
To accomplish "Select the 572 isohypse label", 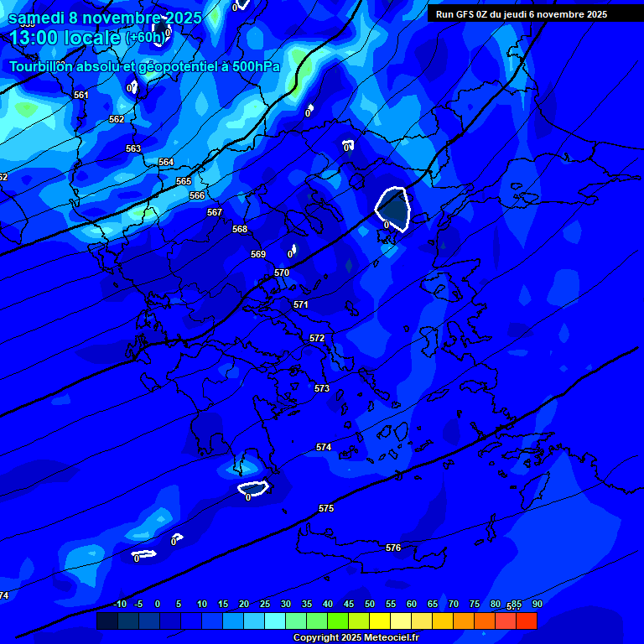I will [317, 338].
